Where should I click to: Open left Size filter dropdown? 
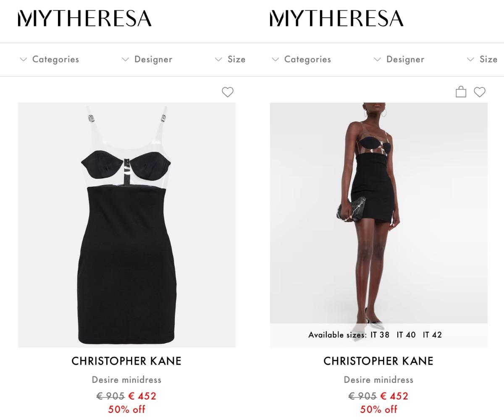[x=230, y=59]
